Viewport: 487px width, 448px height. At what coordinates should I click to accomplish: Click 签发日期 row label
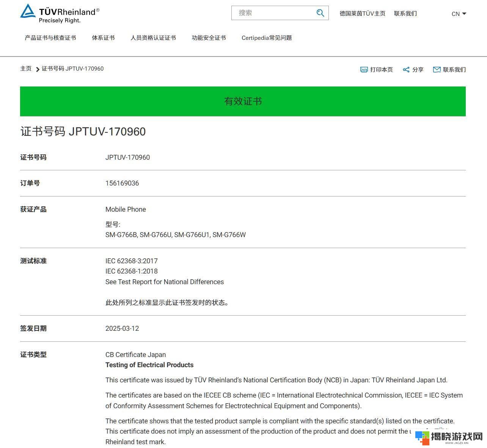tap(33, 329)
